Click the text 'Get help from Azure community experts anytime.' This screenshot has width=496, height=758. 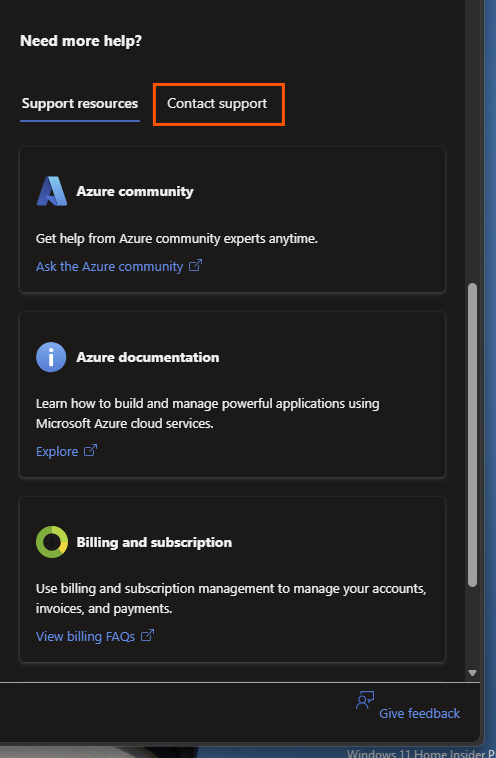pyautogui.click(x=176, y=239)
